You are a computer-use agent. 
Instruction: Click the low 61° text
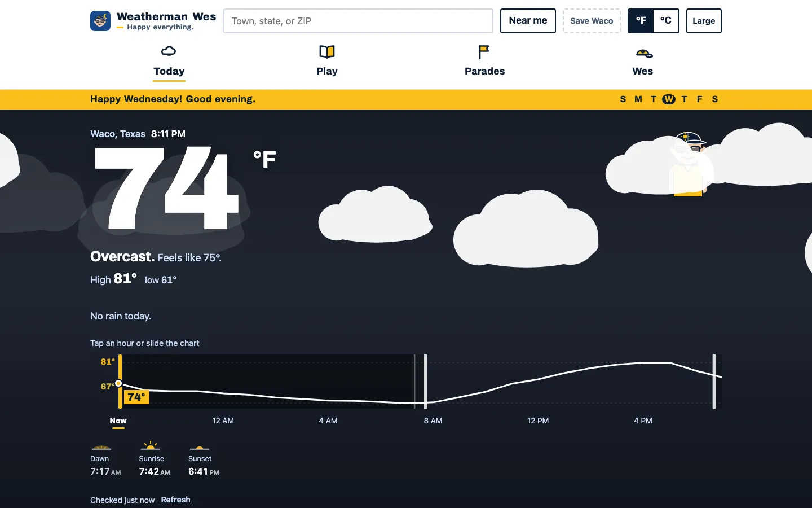[x=161, y=280]
